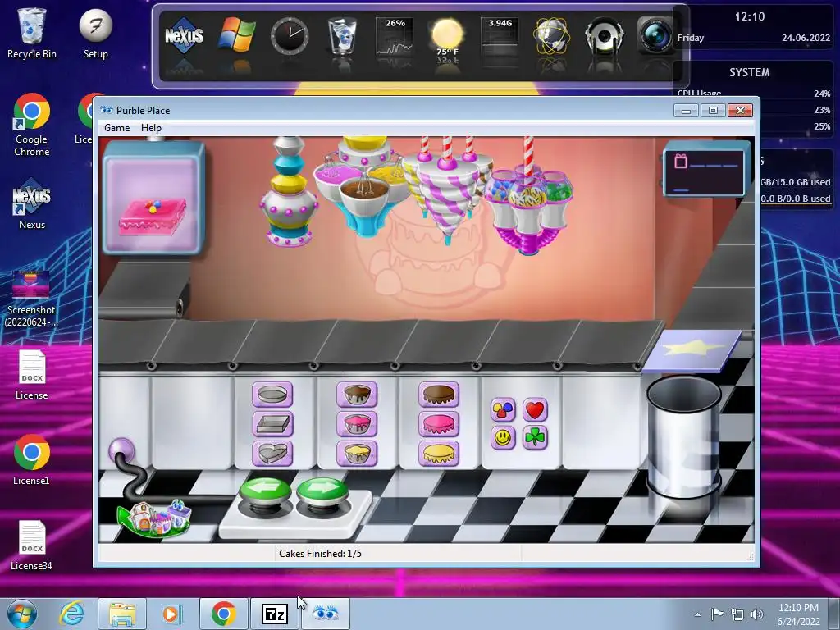Pick the chocolate brown icing
Screen dimensions: 840x630
coord(439,395)
